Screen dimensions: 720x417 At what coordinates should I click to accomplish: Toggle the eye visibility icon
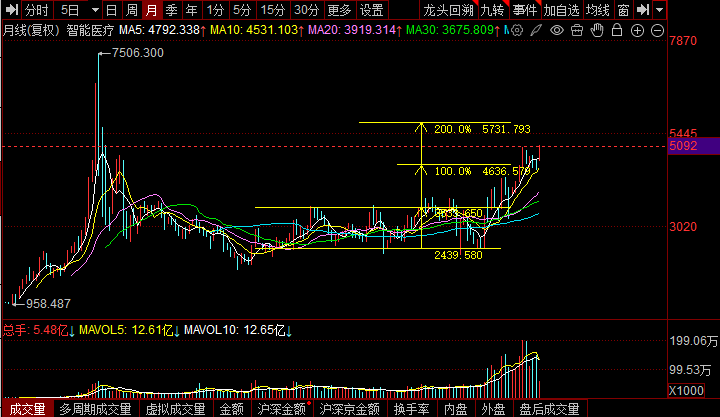click(x=557, y=31)
